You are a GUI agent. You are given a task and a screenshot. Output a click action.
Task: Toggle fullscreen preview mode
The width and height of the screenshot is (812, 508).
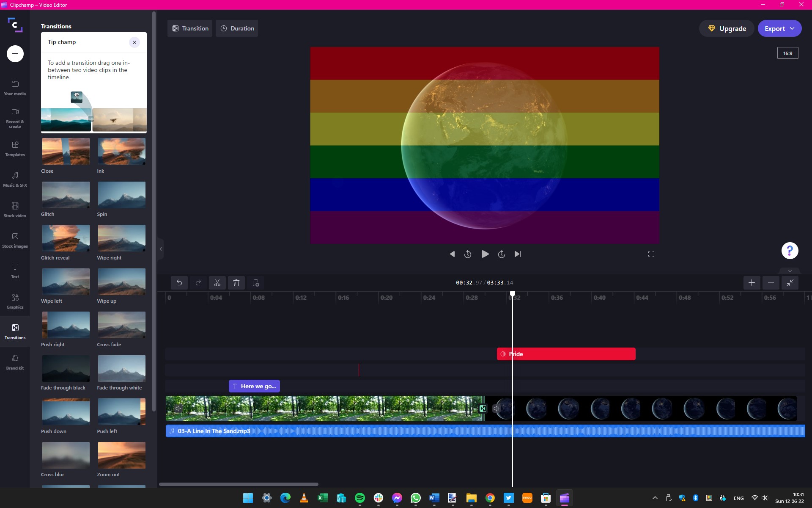(x=650, y=254)
